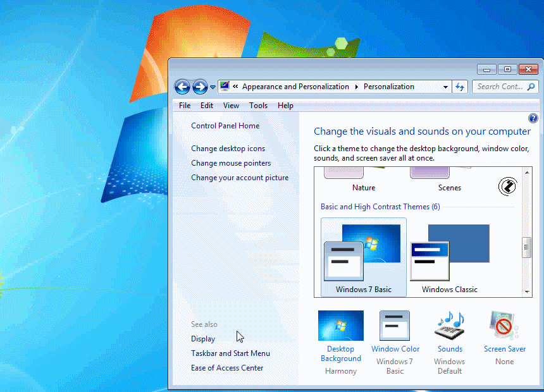Open the Tools menu
This screenshot has width=544, height=392.
[258, 106]
